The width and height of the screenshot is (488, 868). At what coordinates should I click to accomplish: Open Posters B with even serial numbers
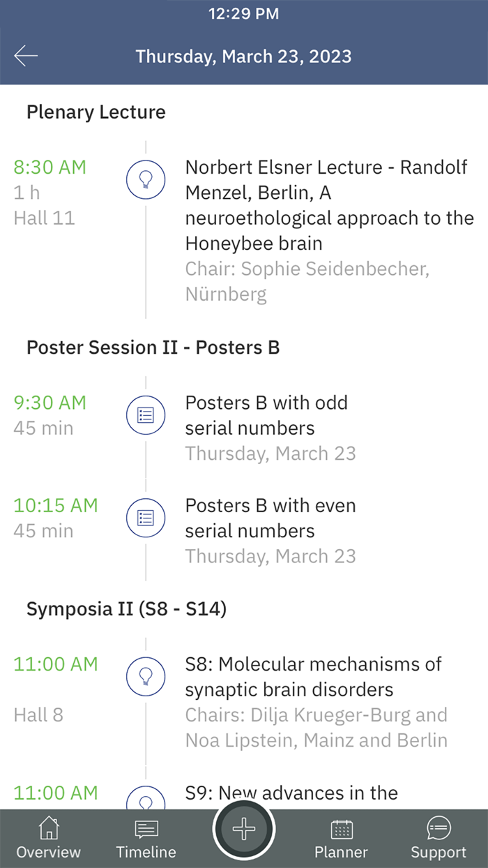(x=270, y=518)
